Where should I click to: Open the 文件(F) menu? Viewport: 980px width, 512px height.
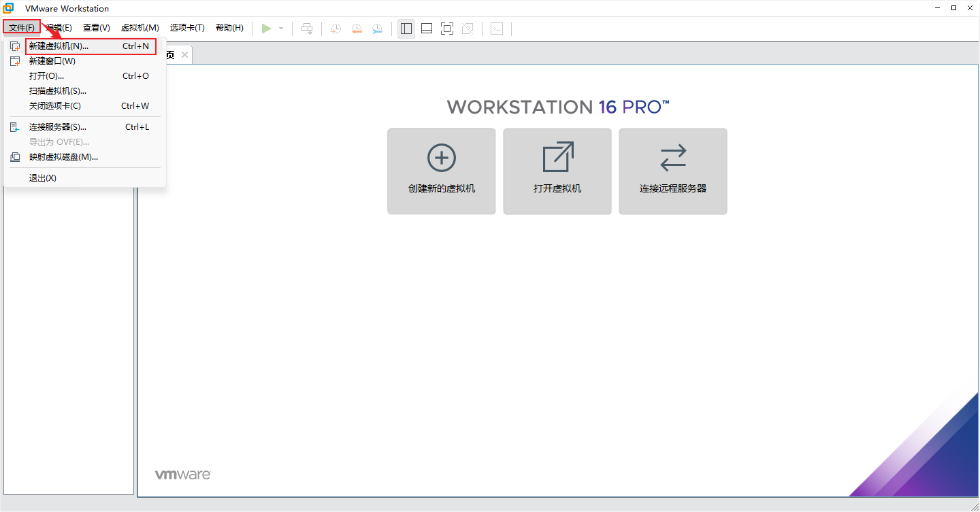[x=22, y=28]
